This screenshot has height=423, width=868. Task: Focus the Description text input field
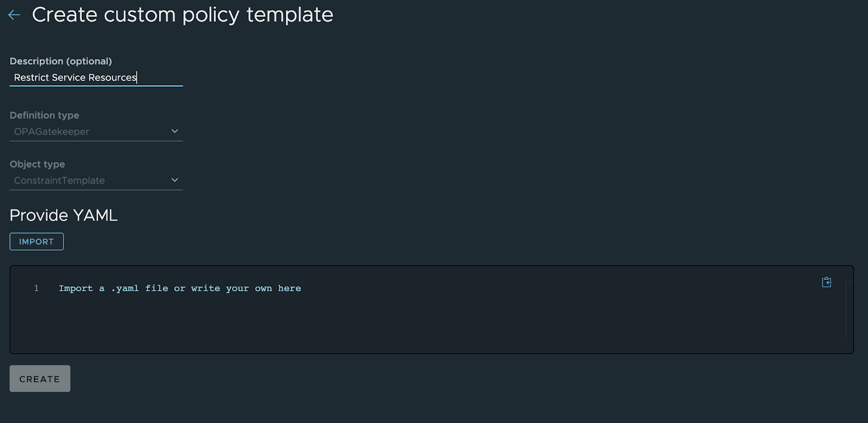(x=96, y=78)
